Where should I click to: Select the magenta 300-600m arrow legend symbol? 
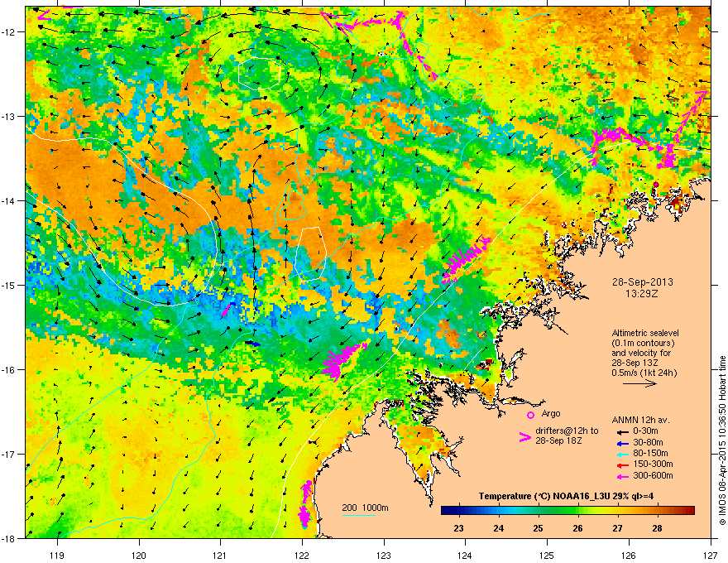(623, 476)
